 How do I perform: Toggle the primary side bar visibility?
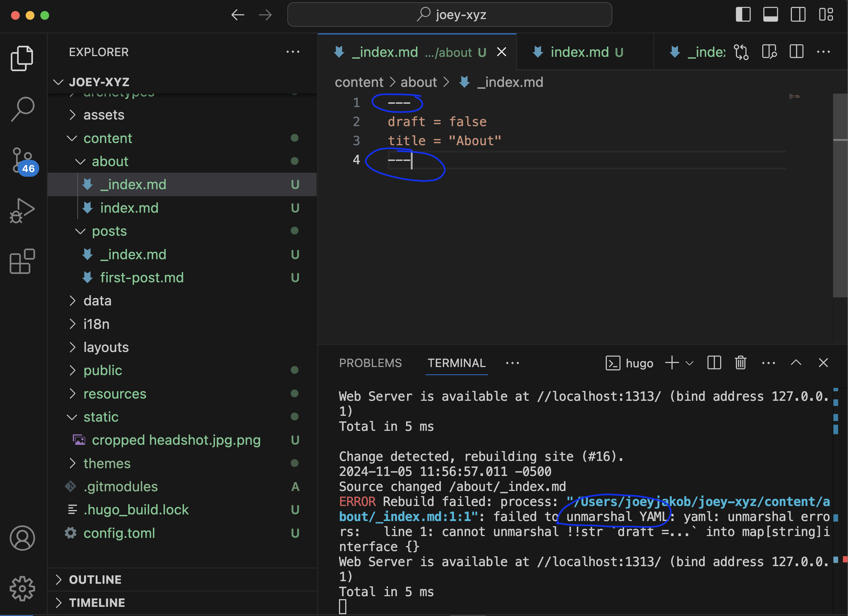743,15
